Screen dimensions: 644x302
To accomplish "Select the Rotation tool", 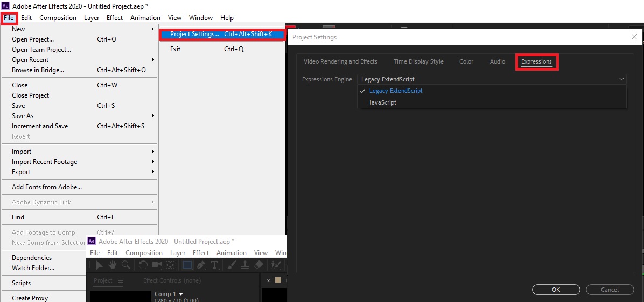I will point(143,265).
